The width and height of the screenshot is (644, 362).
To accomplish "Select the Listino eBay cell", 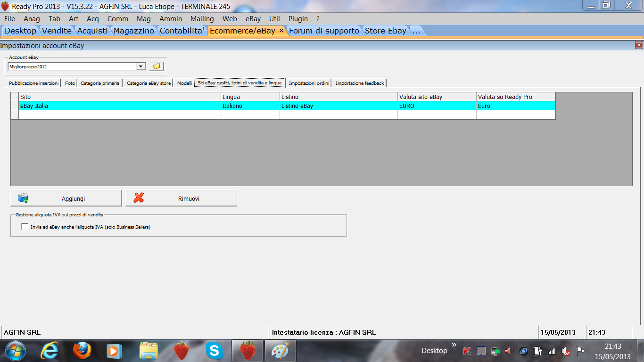I will pos(339,106).
